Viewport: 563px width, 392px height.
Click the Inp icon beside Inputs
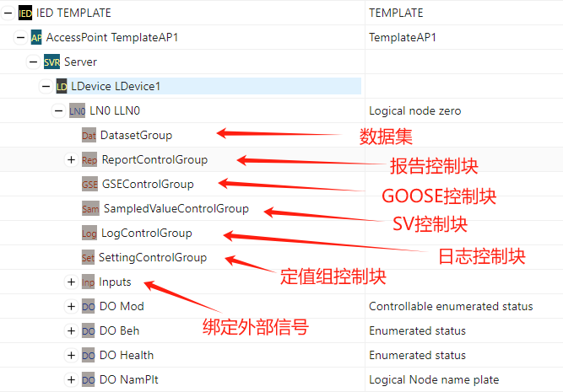click(88, 282)
